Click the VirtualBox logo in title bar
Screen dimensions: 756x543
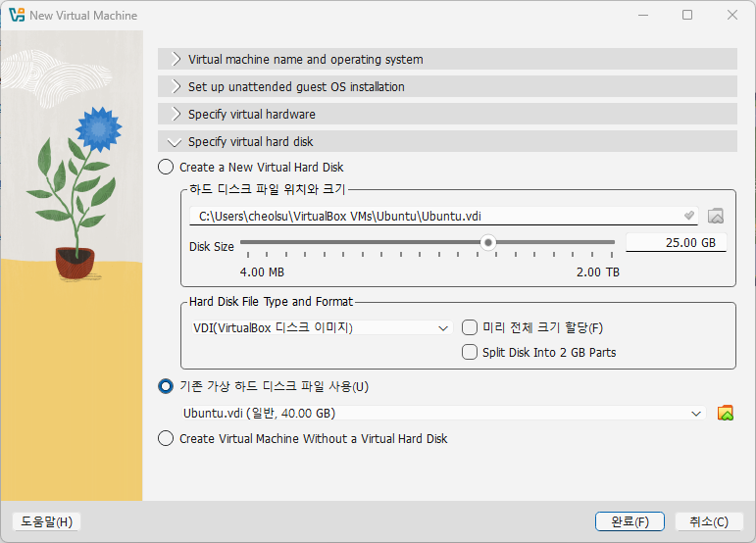pos(16,16)
